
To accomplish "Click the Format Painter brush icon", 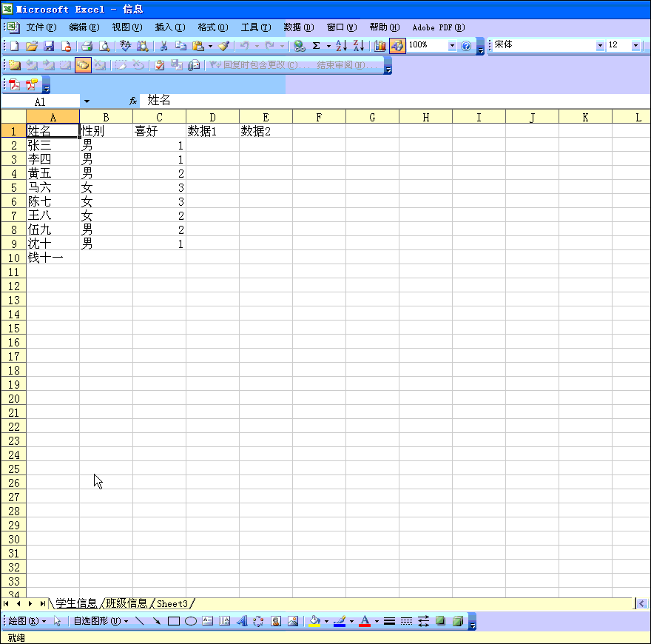I will coord(223,46).
